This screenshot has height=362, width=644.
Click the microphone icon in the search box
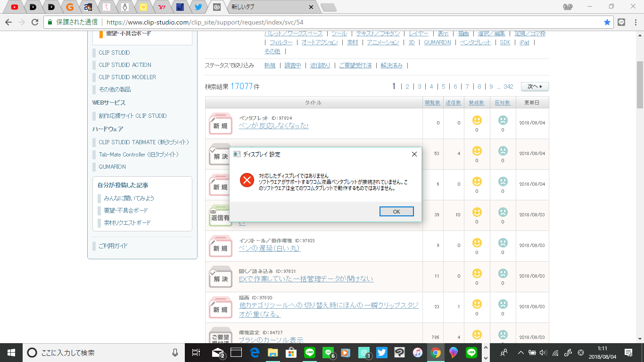[175, 352]
